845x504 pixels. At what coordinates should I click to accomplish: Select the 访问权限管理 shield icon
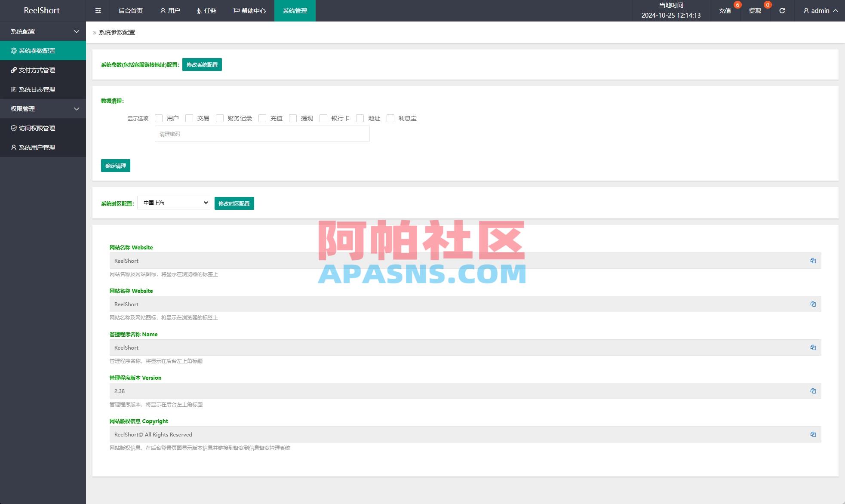pyautogui.click(x=13, y=128)
